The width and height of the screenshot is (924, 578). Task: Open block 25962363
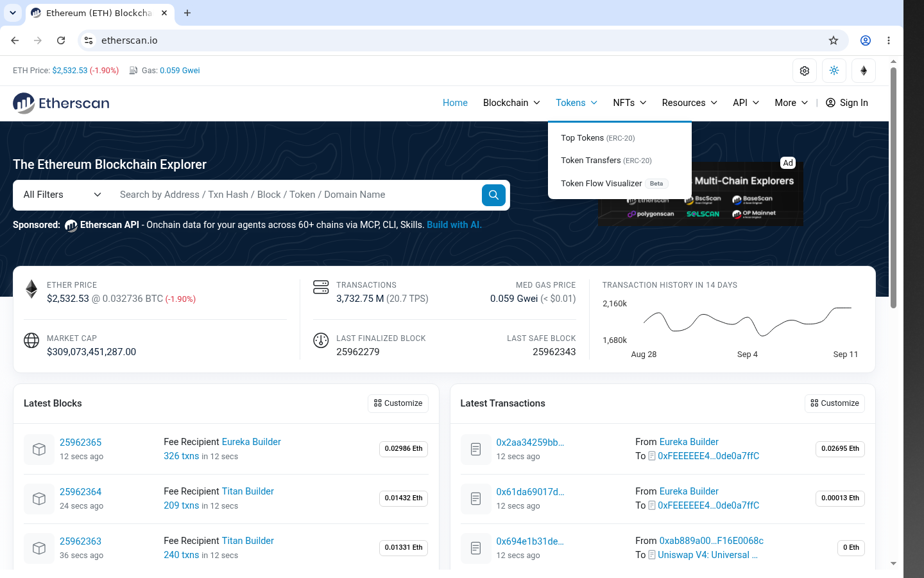[x=80, y=541]
